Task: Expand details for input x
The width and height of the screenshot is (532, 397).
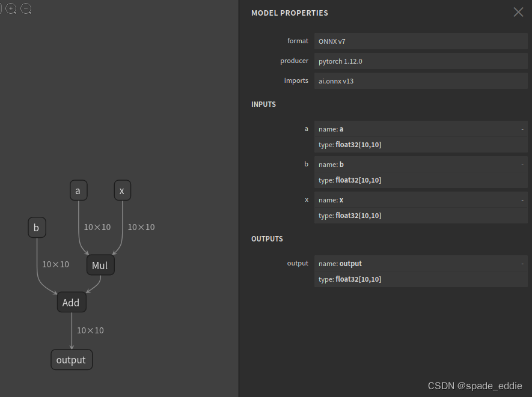Action: (x=522, y=200)
